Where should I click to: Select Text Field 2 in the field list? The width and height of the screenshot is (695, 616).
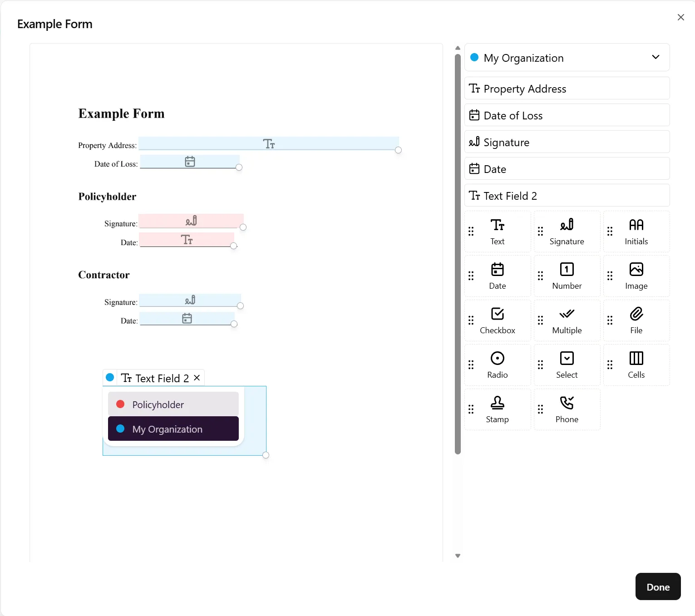tap(567, 195)
